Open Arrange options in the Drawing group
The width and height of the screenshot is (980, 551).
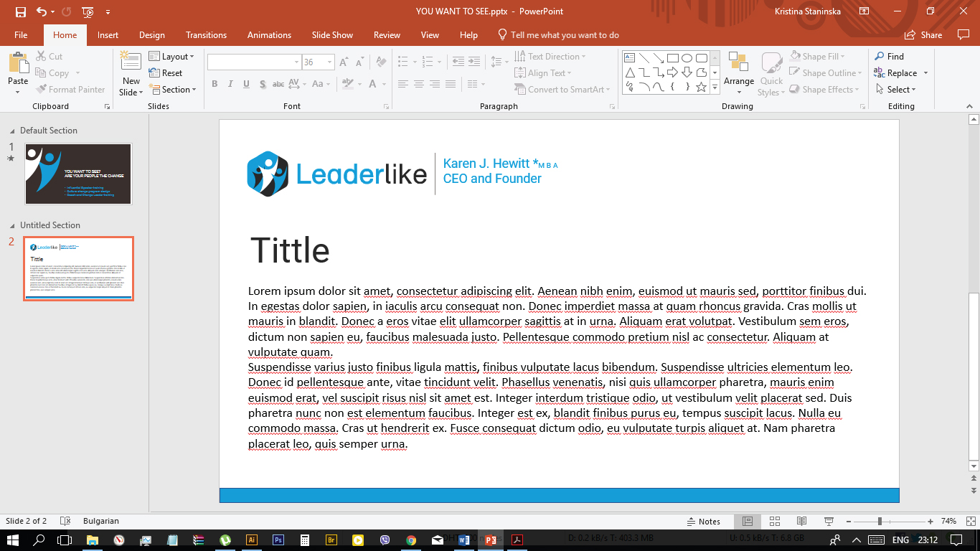[x=738, y=72]
